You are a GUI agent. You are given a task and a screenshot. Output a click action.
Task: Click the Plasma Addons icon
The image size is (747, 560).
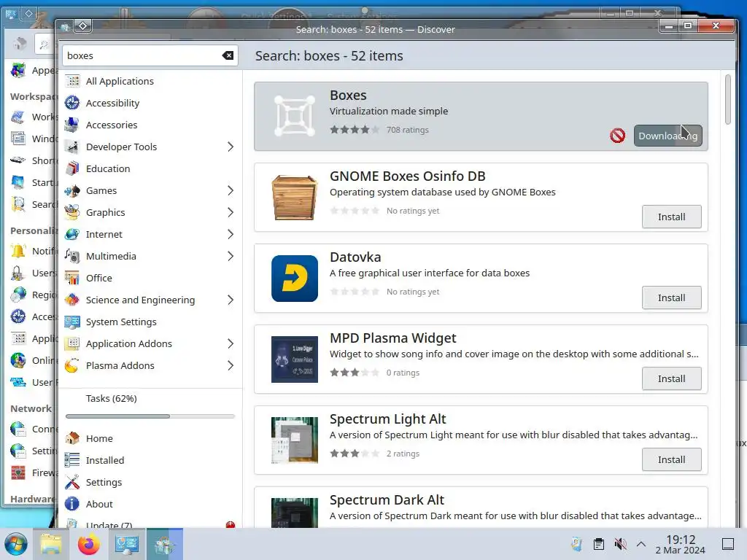72,366
